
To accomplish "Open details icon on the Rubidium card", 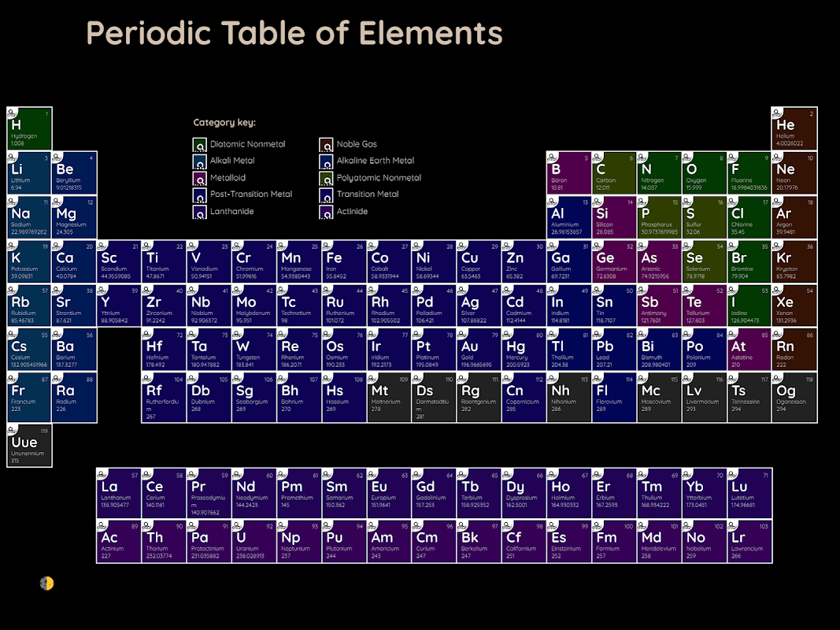I will point(12,289).
